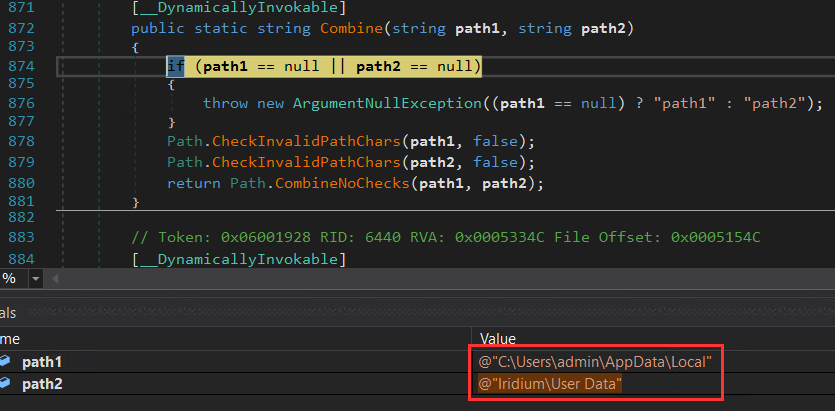Click the path1 variable icon in Locals
The height and width of the screenshot is (411, 835).
[x=5, y=362]
